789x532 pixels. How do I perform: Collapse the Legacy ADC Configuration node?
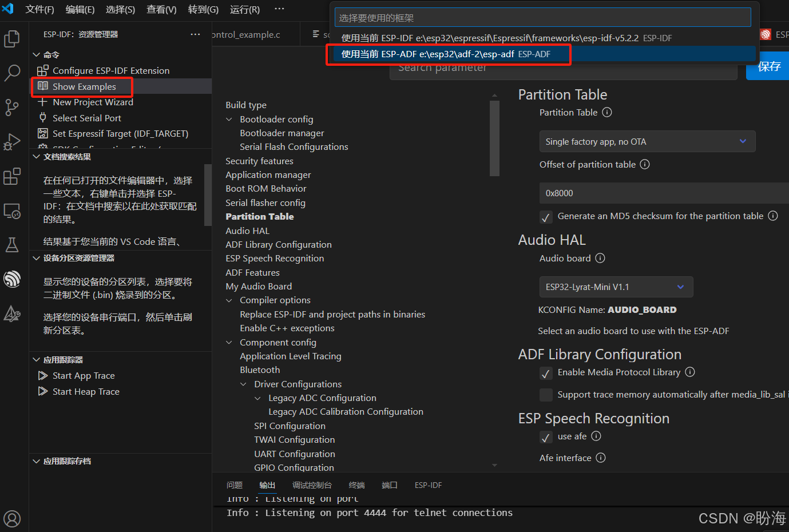point(258,398)
